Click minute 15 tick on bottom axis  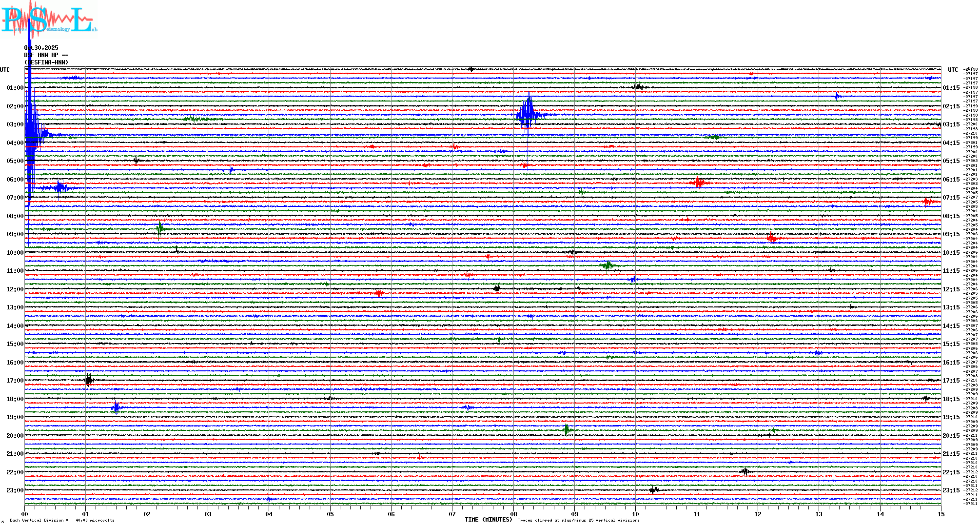(941, 514)
